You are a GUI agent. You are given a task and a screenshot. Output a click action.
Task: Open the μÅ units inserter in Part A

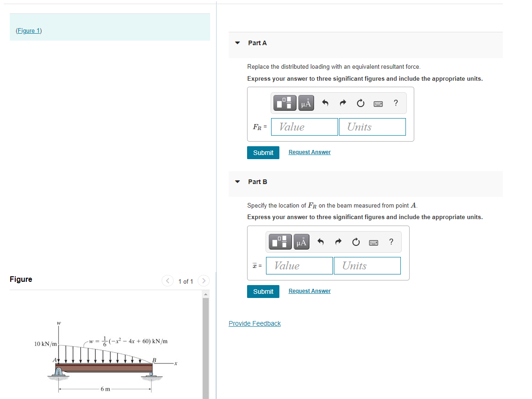(306, 102)
